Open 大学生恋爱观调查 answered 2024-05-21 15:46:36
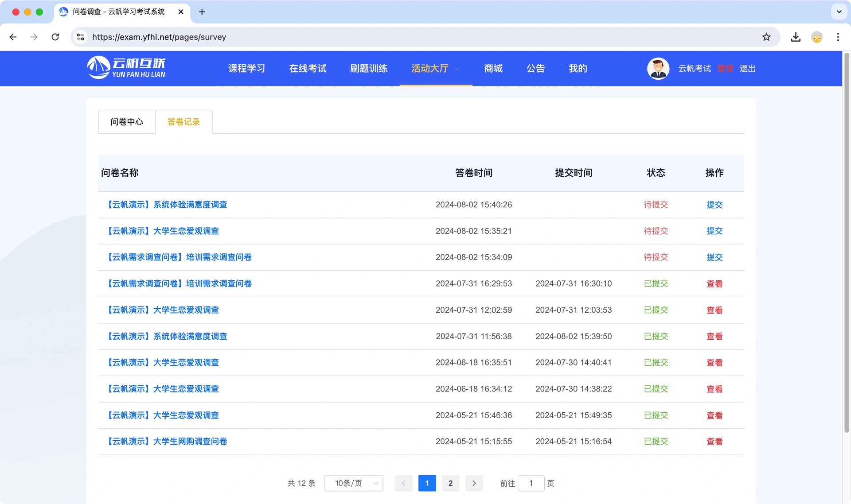851x504 pixels. (x=162, y=415)
